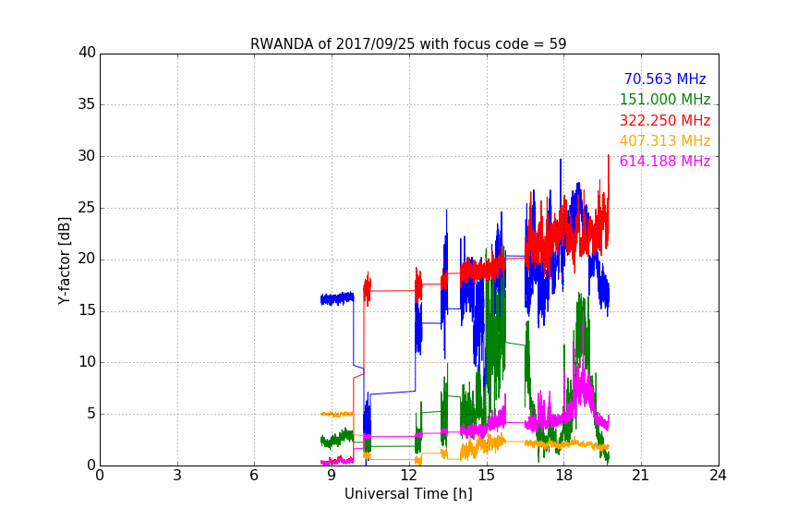Click the x-axis tick label 6

pyautogui.click(x=255, y=476)
